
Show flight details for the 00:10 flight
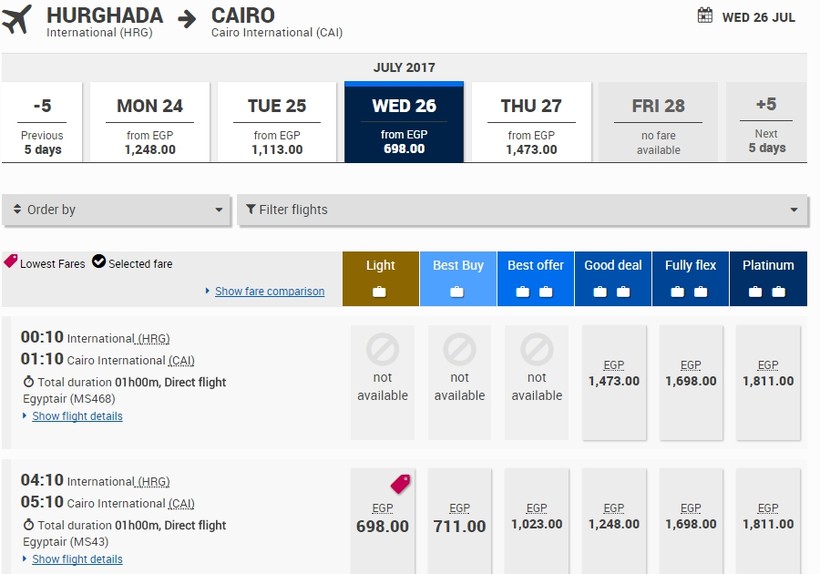(x=77, y=416)
